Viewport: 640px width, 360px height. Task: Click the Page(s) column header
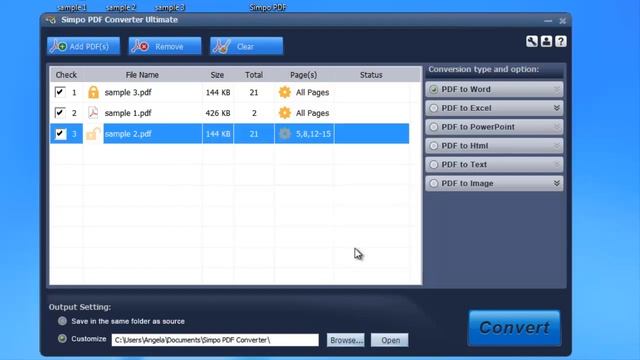(x=303, y=75)
